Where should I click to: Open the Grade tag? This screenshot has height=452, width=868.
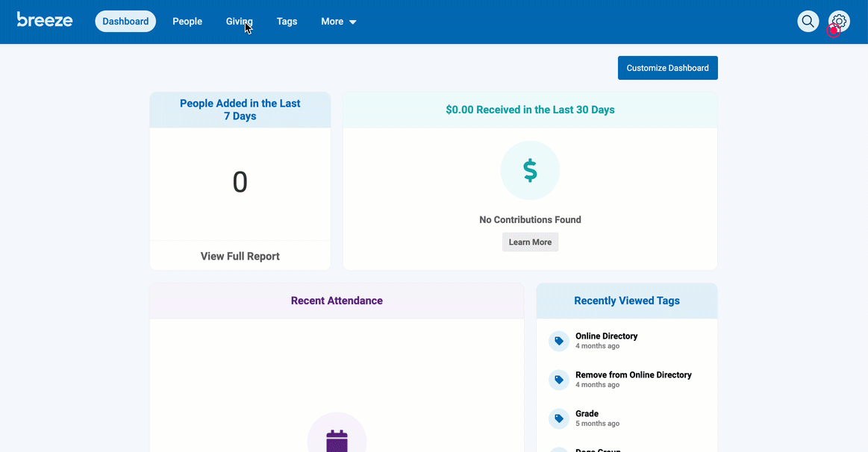point(587,413)
